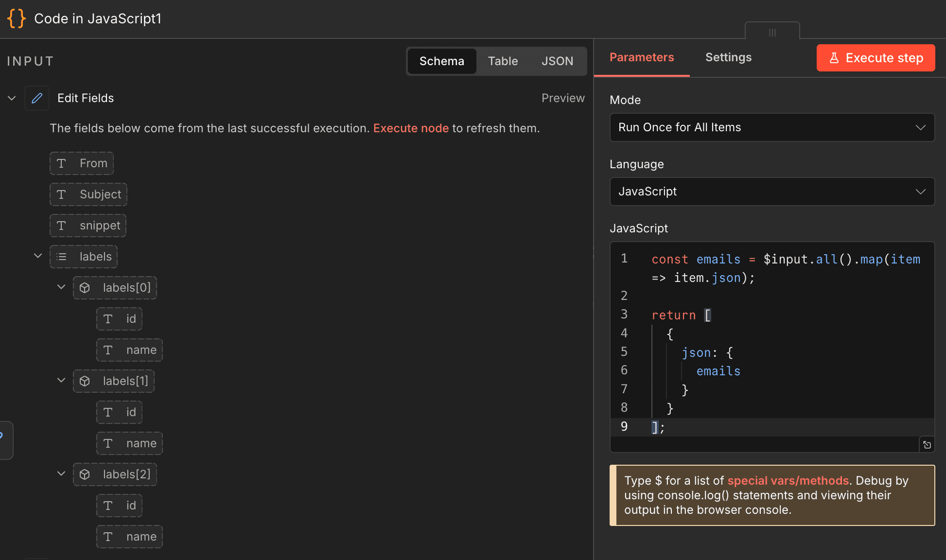Switch to the Table view tab
Viewport: 946px width, 560px height.
[x=503, y=61]
